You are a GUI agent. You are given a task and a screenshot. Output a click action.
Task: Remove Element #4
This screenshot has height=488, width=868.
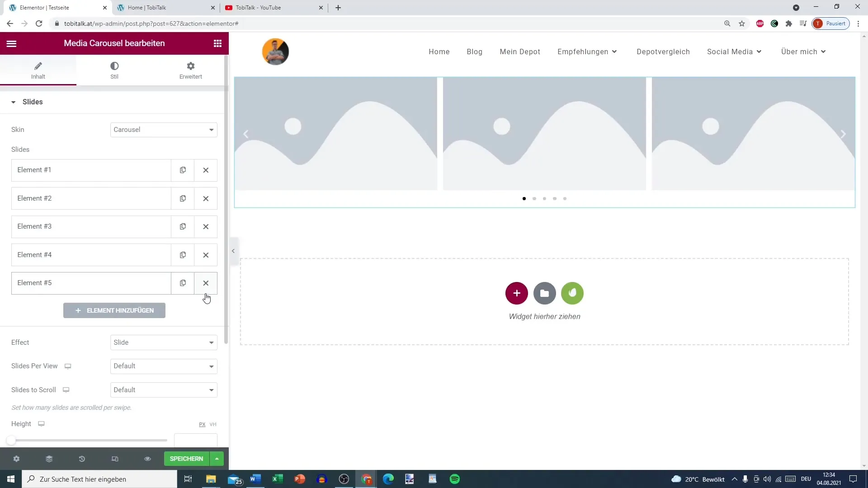point(206,255)
